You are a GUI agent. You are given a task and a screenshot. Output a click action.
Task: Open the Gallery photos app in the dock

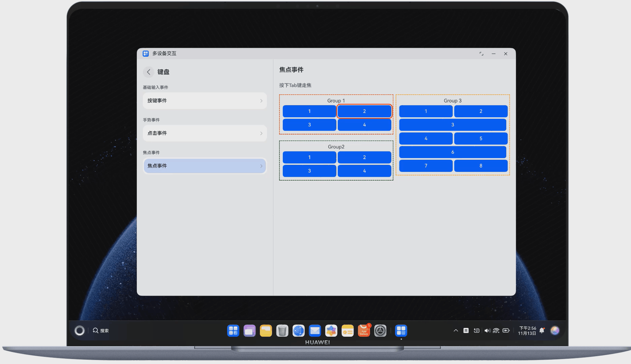pos(331,331)
